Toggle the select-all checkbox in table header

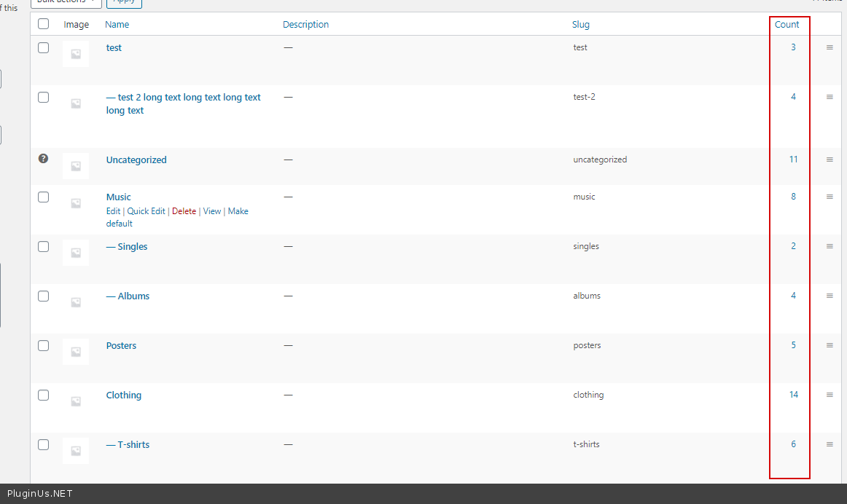pyautogui.click(x=43, y=24)
